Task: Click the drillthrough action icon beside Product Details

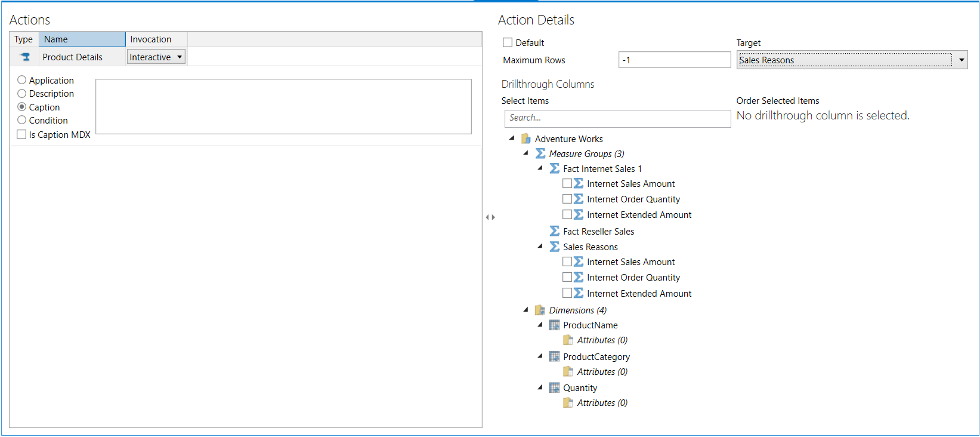Action: tap(25, 57)
